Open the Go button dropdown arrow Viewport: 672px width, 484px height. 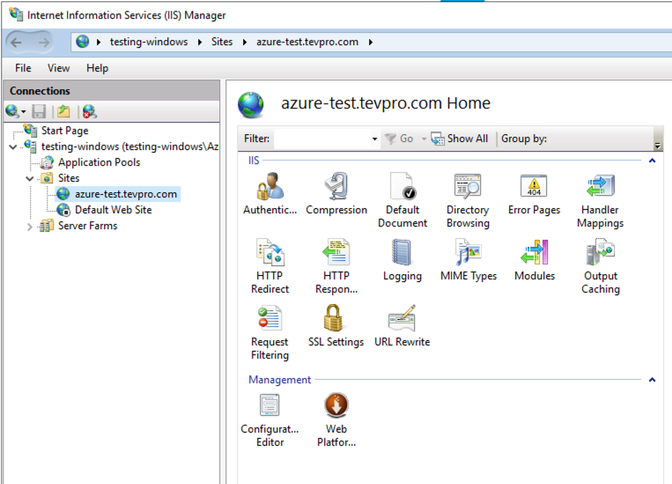[423, 139]
